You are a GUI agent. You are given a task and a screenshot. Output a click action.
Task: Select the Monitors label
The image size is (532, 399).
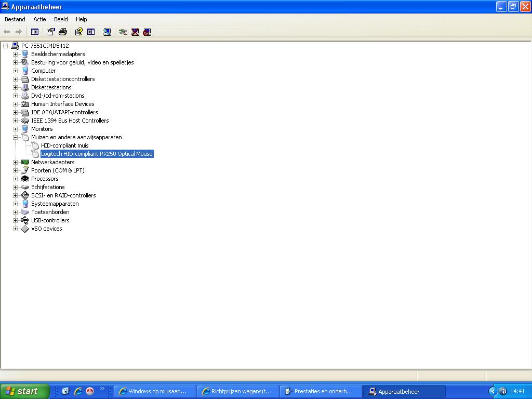coord(42,129)
